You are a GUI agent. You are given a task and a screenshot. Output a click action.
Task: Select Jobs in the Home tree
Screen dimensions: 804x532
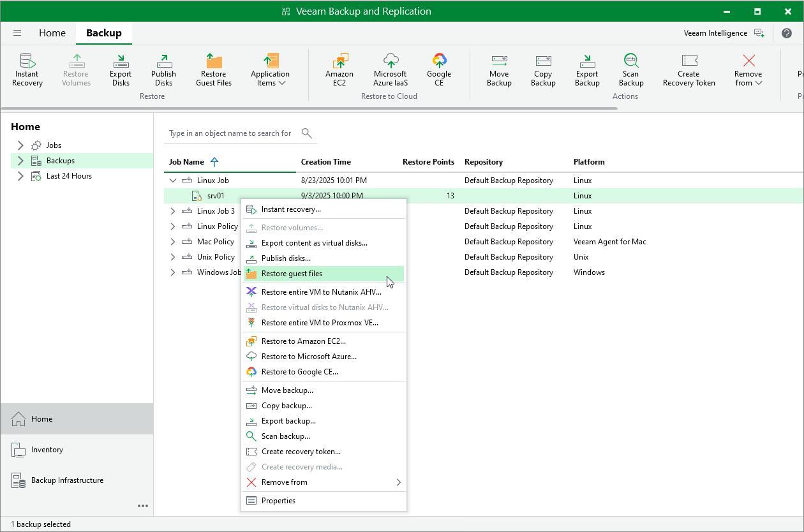(x=54, y=145)
